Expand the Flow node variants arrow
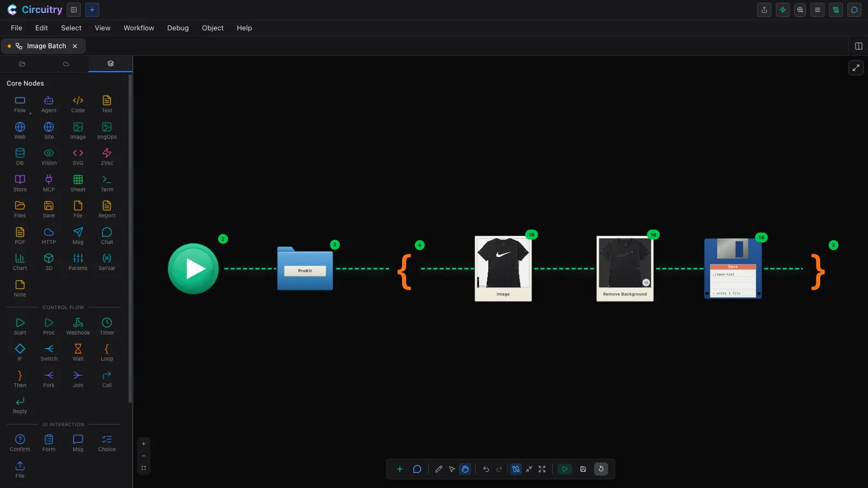 (x=30, y=114)
